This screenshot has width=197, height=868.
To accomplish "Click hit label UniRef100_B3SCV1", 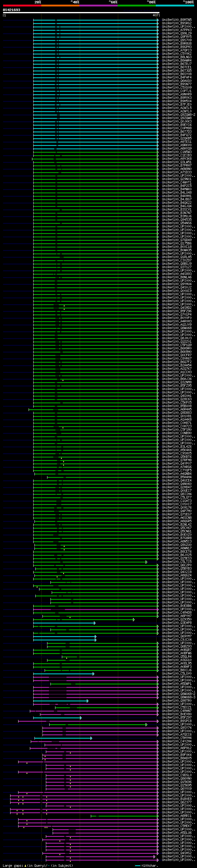I will pos(177,210).
